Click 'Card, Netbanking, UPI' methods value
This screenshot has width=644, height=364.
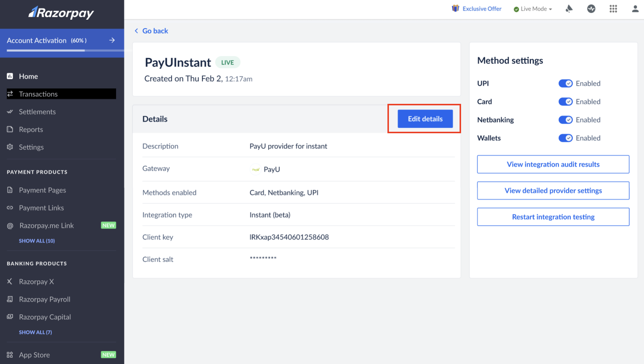click(x=284, y=192)
